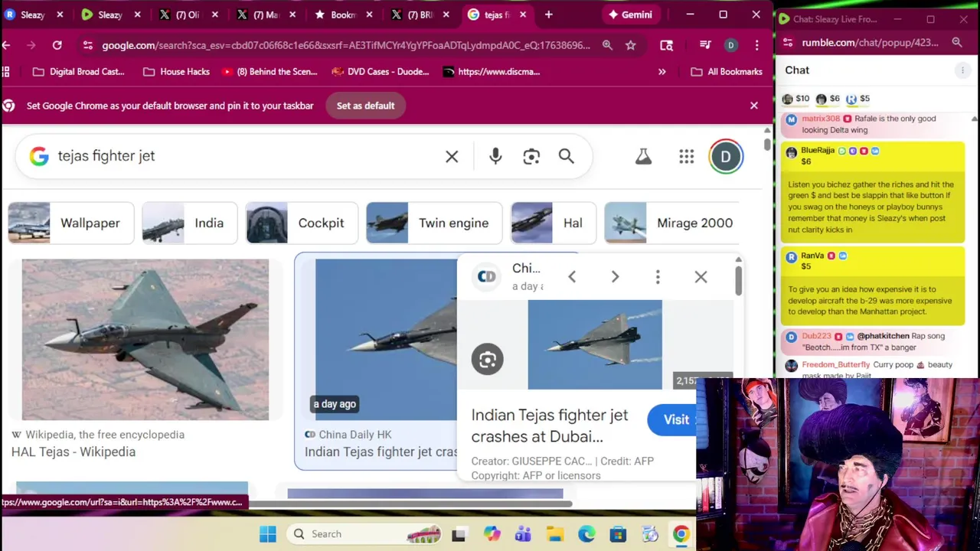Switch to the Bookmarks tab
This screenshot has height=551, width=980.
(x=343, y=15)
